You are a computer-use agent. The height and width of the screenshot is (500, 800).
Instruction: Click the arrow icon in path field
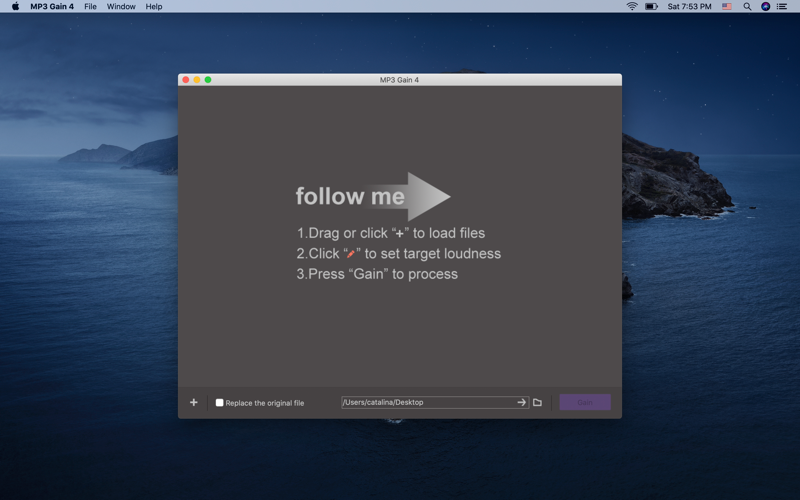pyautogui.click(x=521, y=402)
